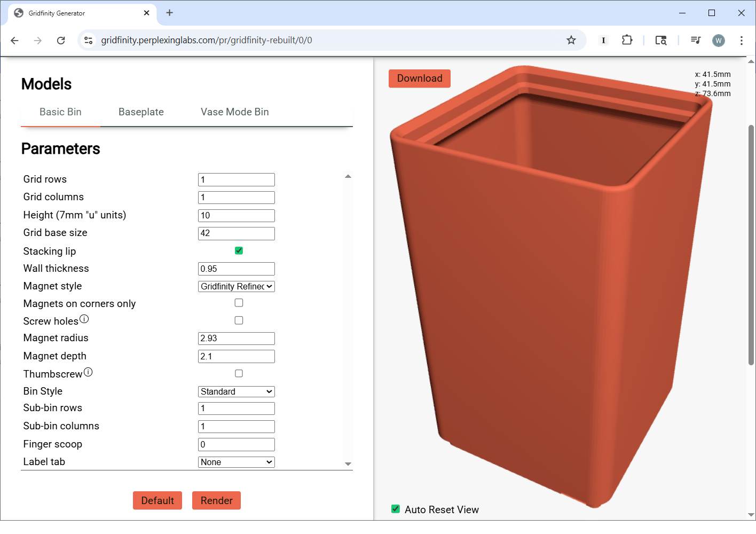
Task: Bookmark this page with the star icon
Action: point(571,40)
